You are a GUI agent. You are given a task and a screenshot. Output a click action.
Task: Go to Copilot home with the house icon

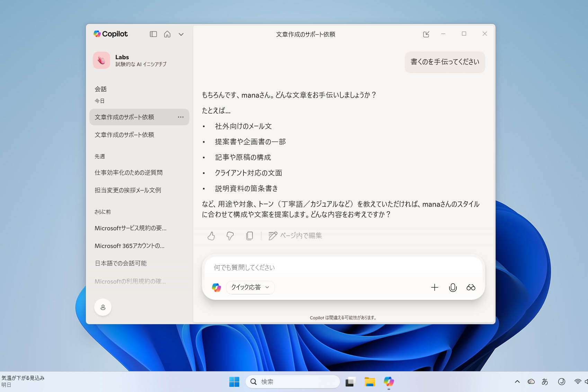(167, 34)
